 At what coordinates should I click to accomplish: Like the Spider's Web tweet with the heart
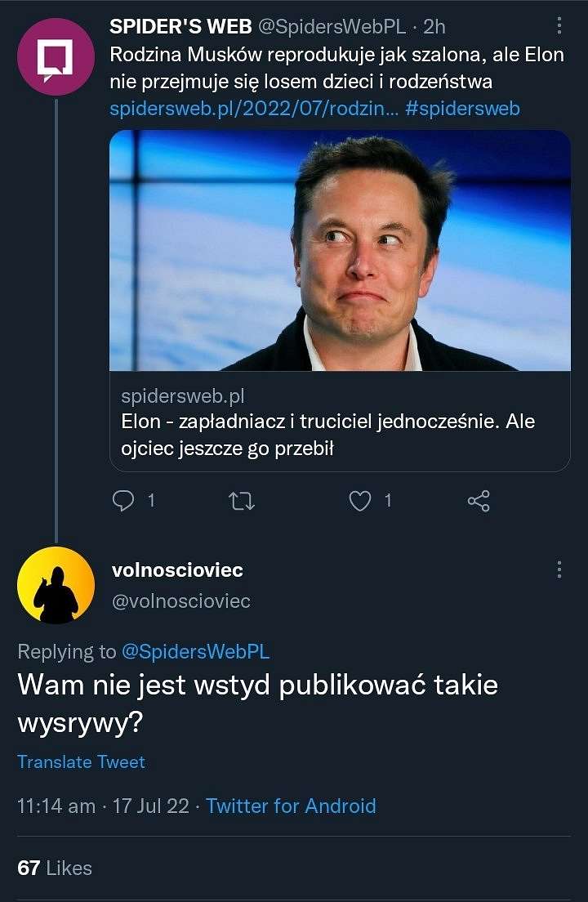(360, 501)
